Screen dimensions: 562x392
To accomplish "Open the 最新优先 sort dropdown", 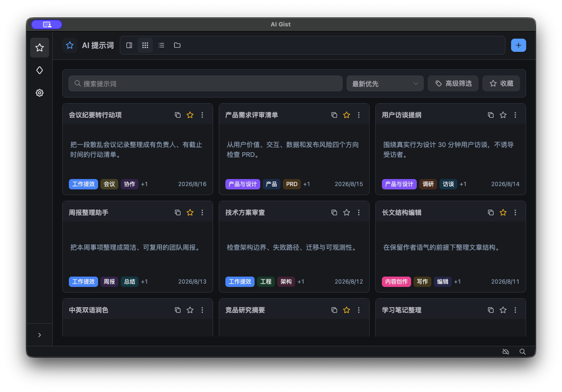I will (385, 83).
